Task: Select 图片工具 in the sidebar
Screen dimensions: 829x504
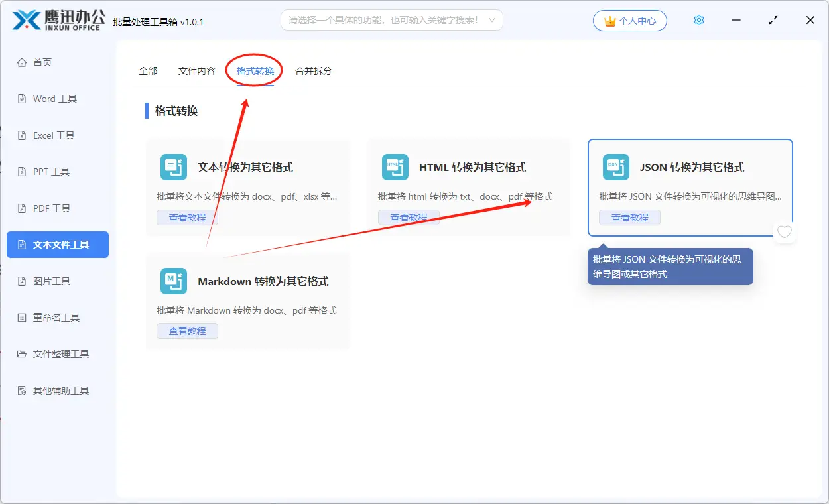Action: 52,281
